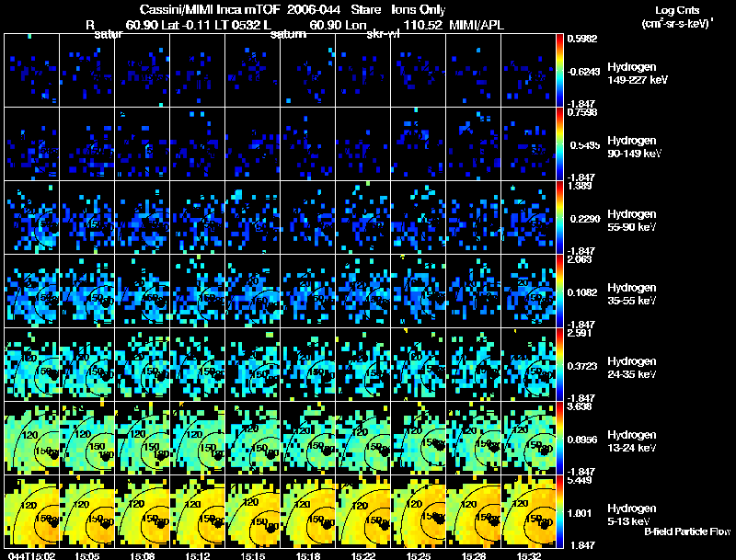Viewport: 736px width, 560px height.
Task: Select the color bar beside Hydrogen 24-35 keV
Action: coord(559,365)
